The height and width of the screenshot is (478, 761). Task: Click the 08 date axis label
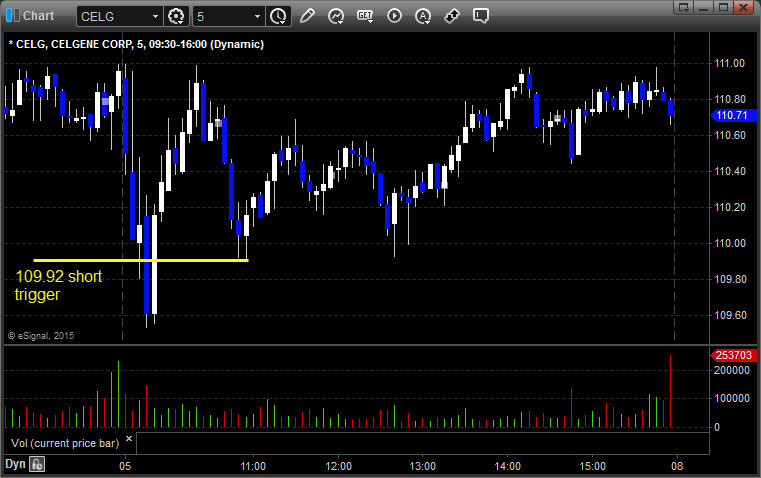(x=677, y=466)
